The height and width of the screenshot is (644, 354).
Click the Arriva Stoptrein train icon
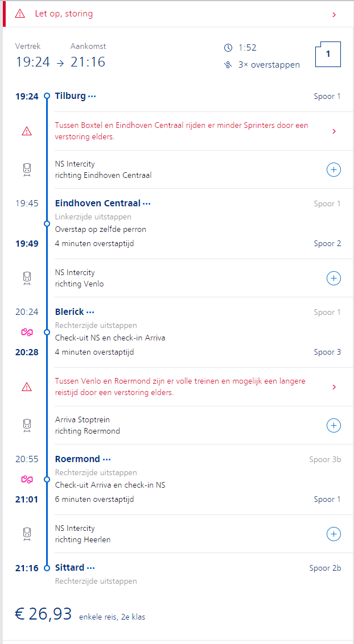pyautogui.click(x=27, y=425)
